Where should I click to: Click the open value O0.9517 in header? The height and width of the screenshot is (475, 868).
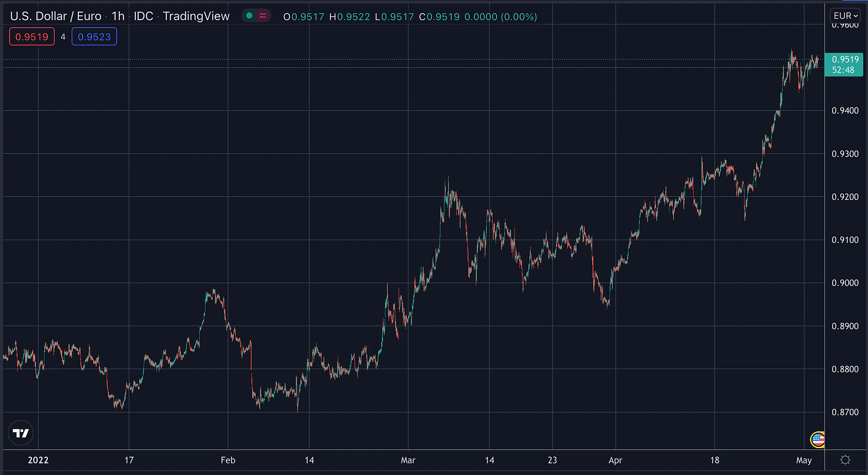(304, 17)
